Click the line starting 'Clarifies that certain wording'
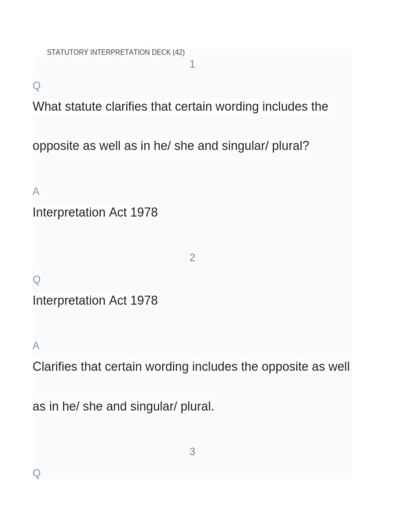Image resolution: width=399 pixels, height=532 pixels. coord(191,367)
